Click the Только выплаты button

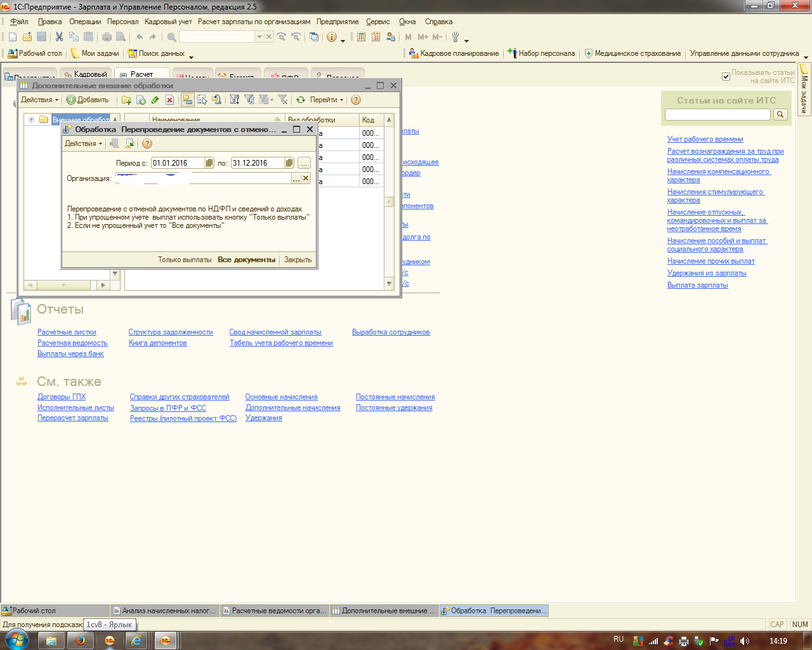[x=185, y=260]
